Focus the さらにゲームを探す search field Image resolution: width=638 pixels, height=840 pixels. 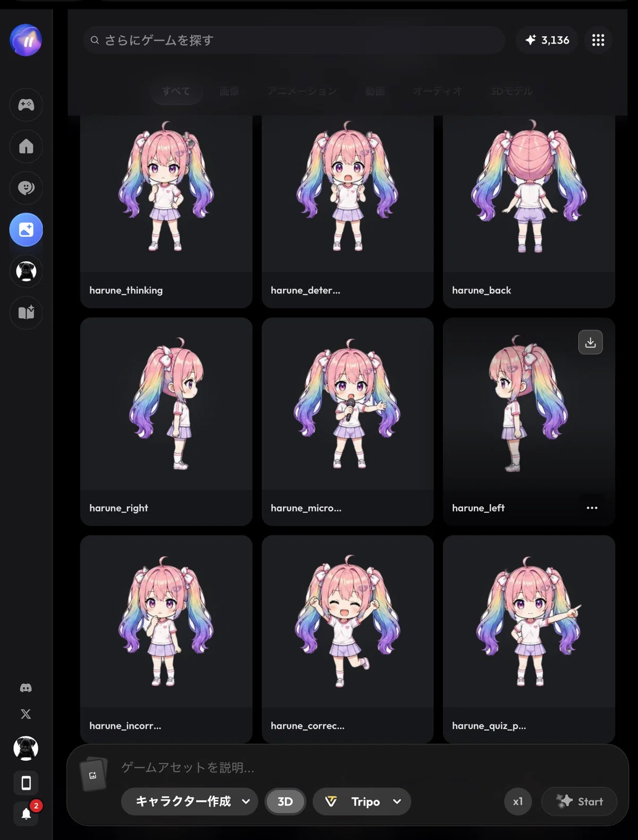pos(294,40)
